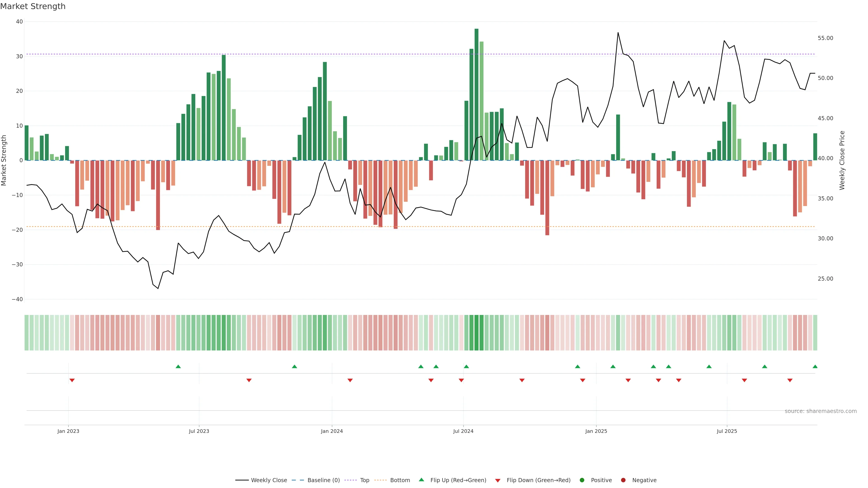
Task: Toggle Weekly Close legend entry
Action: click(x=269, y=480)
